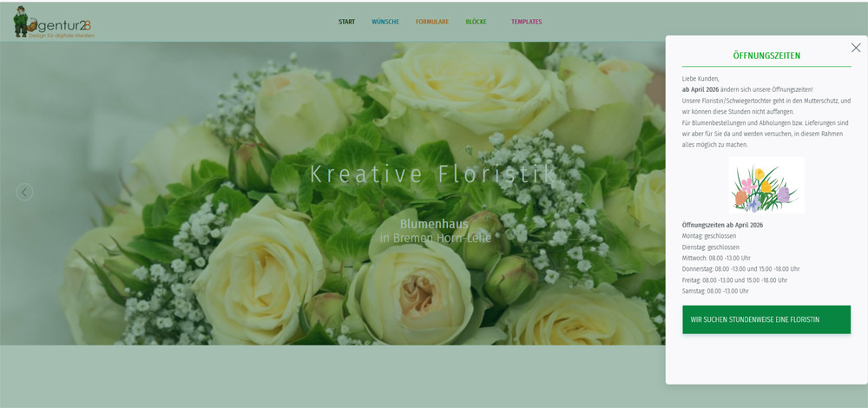Navigate to the TEMPLATES page
868x408 pixels.
coord(526,22)
